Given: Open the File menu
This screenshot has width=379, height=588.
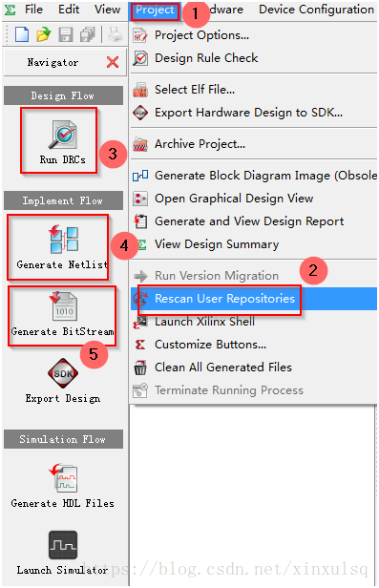Looking at the screenshot, I should pos(33,10).
